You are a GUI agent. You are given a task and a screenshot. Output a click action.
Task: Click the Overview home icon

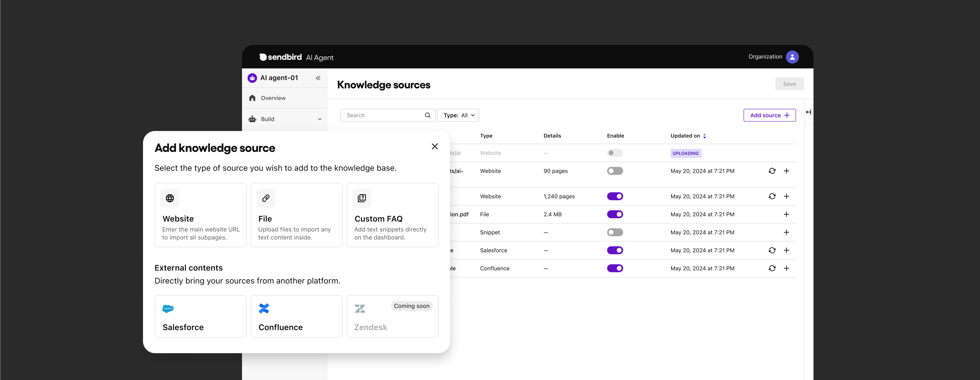click(x=252, y=98)
